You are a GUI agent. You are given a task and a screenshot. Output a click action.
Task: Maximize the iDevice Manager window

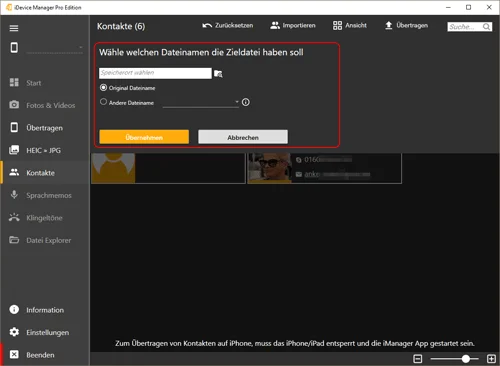point(468,7)
